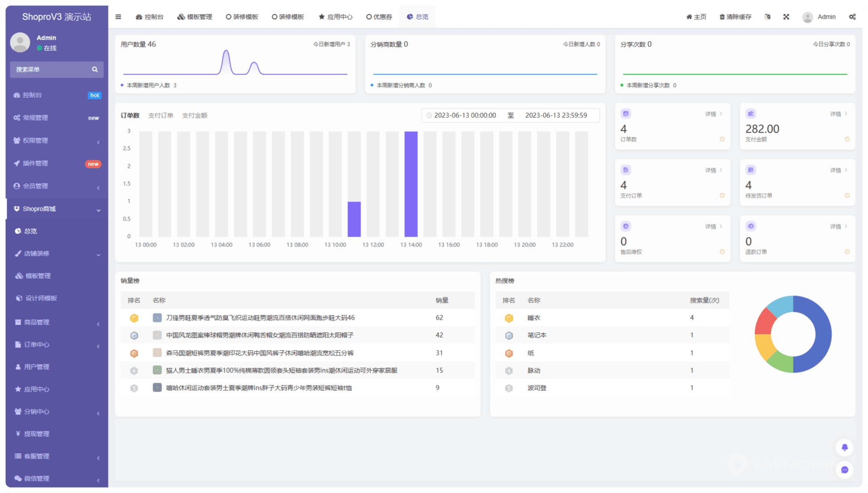Open the 应用中心 top tab
Image resolution: width=868 pixels, height=493 pixels.
tap(335, 17)
